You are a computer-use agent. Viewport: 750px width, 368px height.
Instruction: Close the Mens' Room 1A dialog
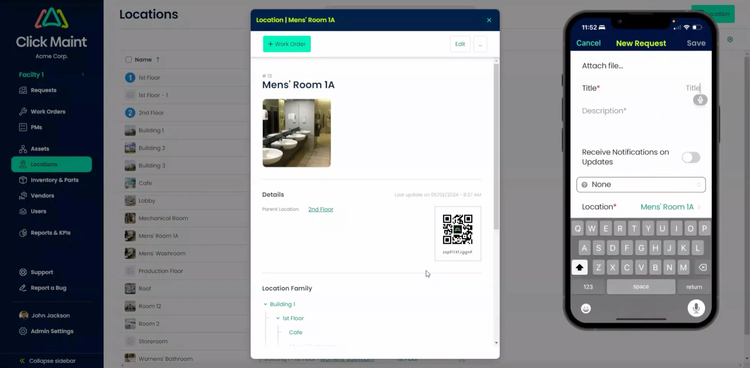pyautogui.click(x=489, y=20)
